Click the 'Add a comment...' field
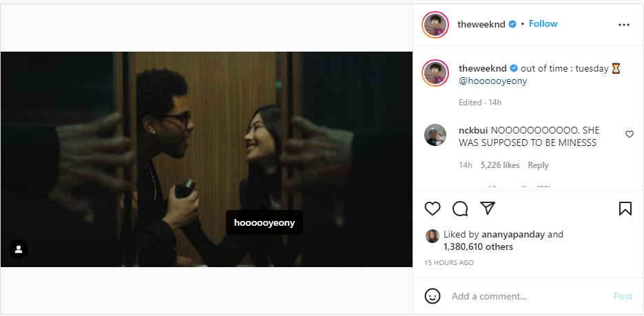 coord(523,296)
